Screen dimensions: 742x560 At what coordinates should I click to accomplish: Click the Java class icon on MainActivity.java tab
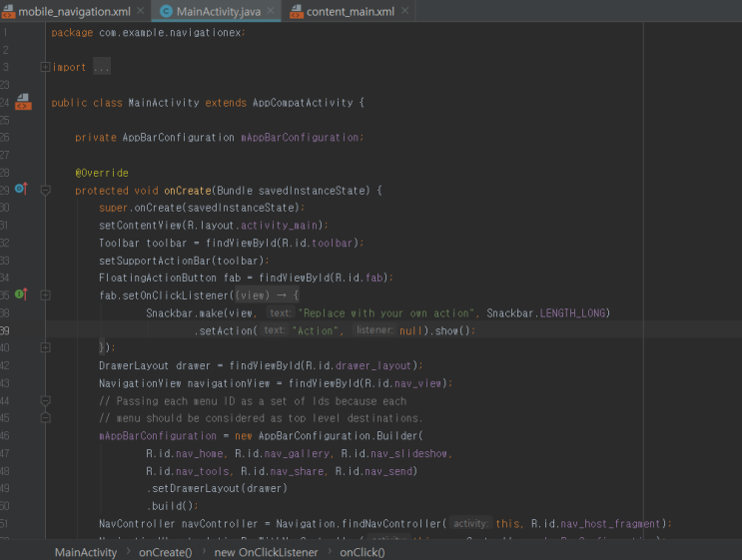click(x=166, y=11)
